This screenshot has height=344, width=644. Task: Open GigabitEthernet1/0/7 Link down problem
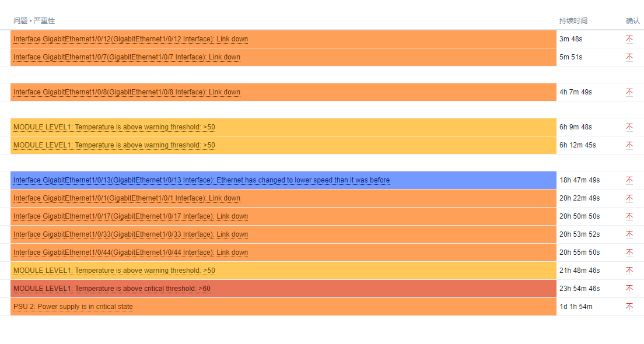pyautogui.click(x=127, y=57)
